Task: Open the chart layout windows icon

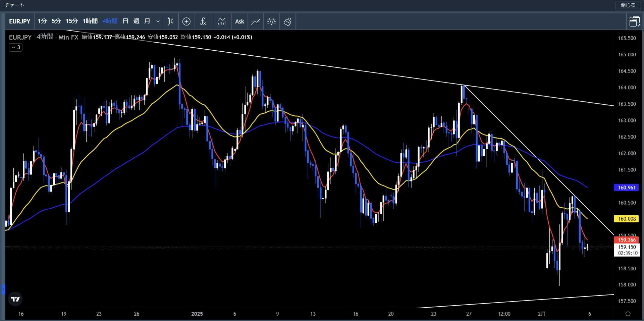Action: pos(634,21)
